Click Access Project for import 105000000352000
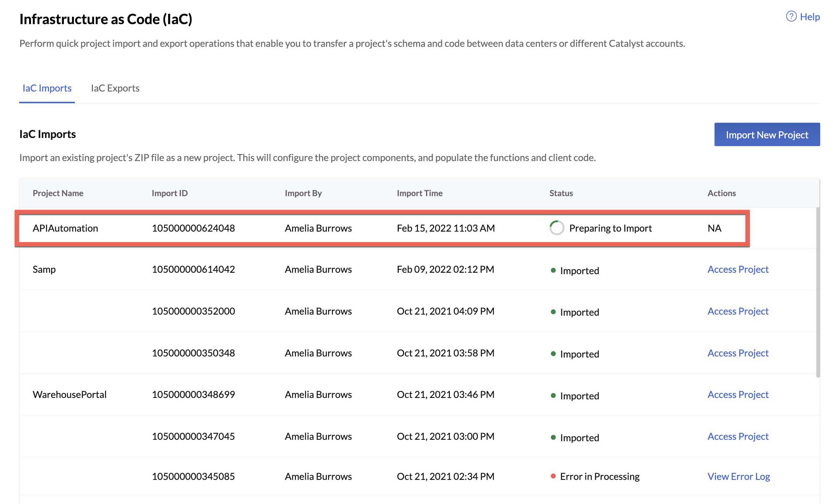Screen dimensions: 833x504 pos(738,311)
